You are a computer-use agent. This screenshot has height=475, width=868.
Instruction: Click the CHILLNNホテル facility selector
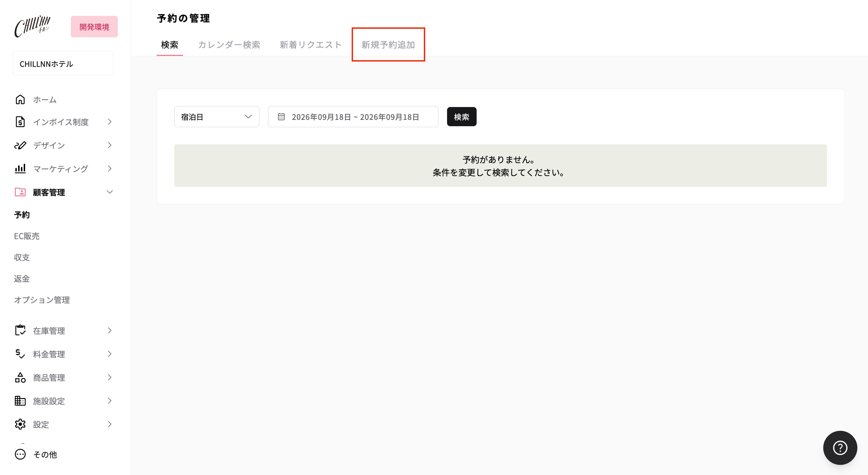(x=63, y=64)
